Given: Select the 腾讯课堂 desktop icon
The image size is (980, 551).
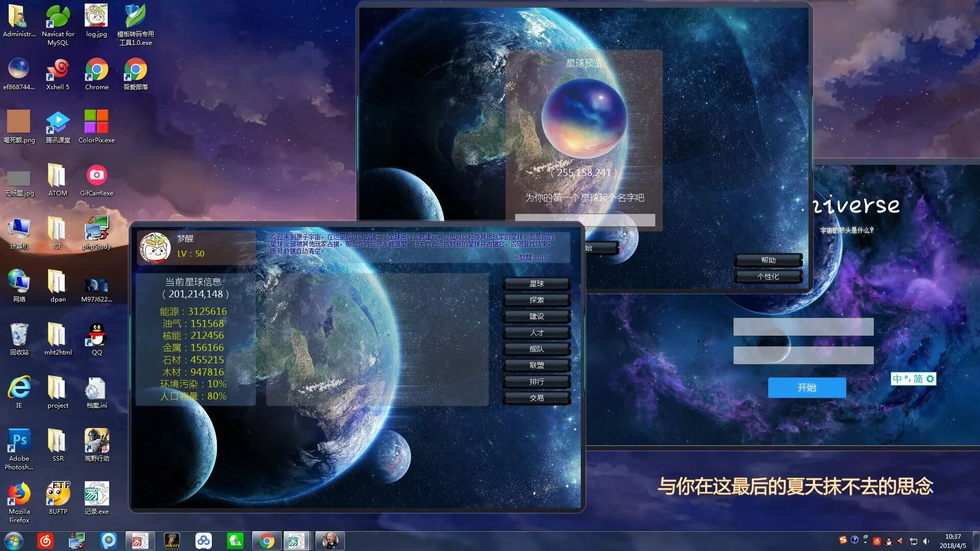Looking at the screenshot, I should coord(58,127).
